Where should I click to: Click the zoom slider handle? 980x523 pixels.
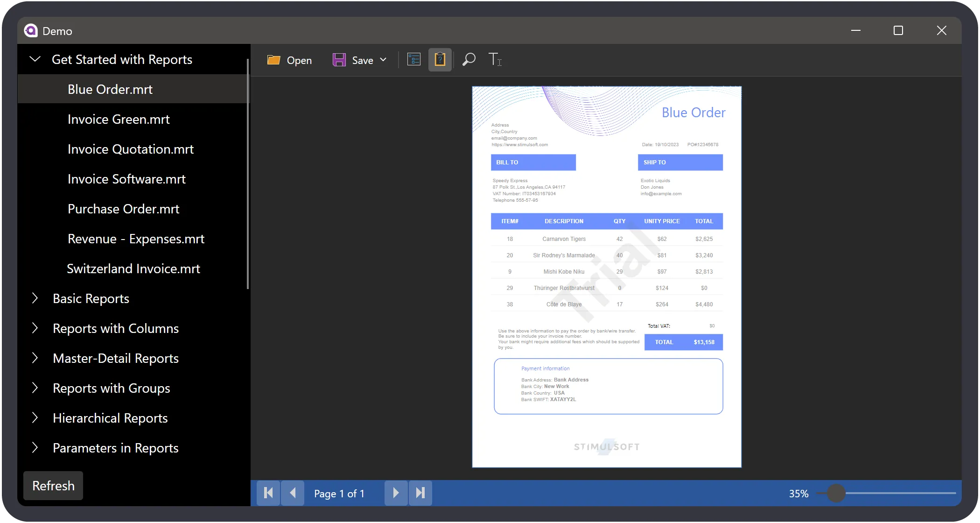[x=836, y=493]
